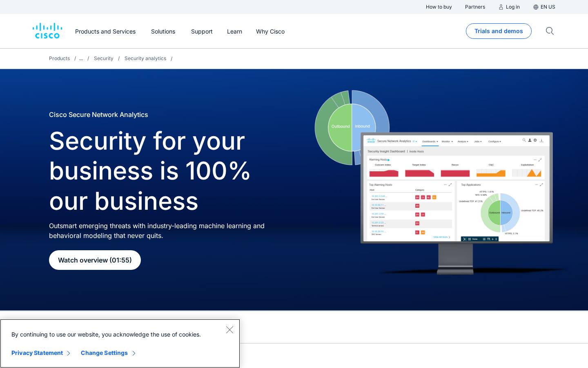
Task: Click the Partners link
Action: [475, 7]
